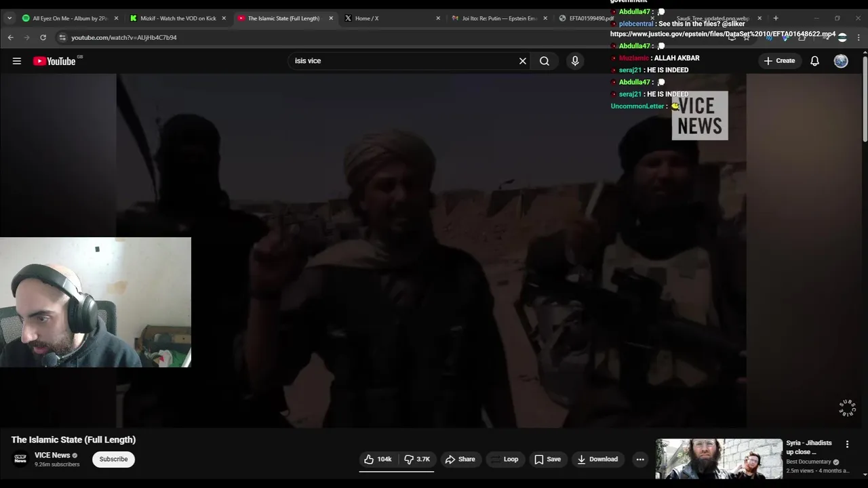Go forward one page in the browser
The width and height of the screenshot is (868, 488).
27,37
